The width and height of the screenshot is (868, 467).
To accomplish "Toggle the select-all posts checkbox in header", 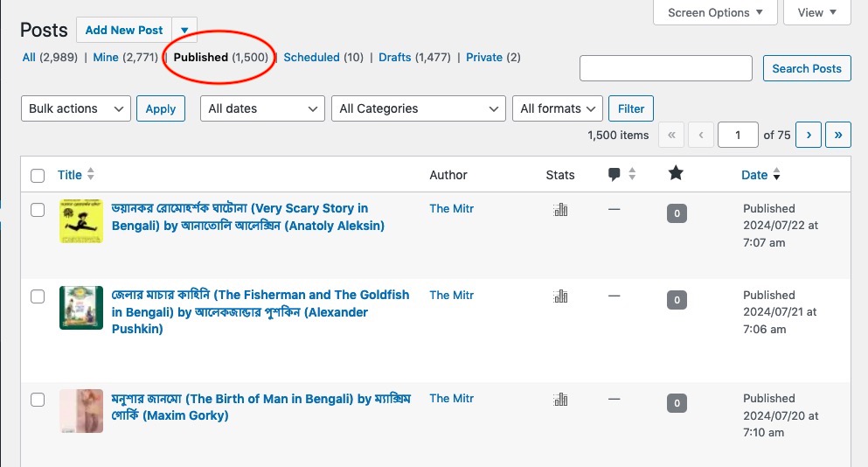I will coord(38,176).
